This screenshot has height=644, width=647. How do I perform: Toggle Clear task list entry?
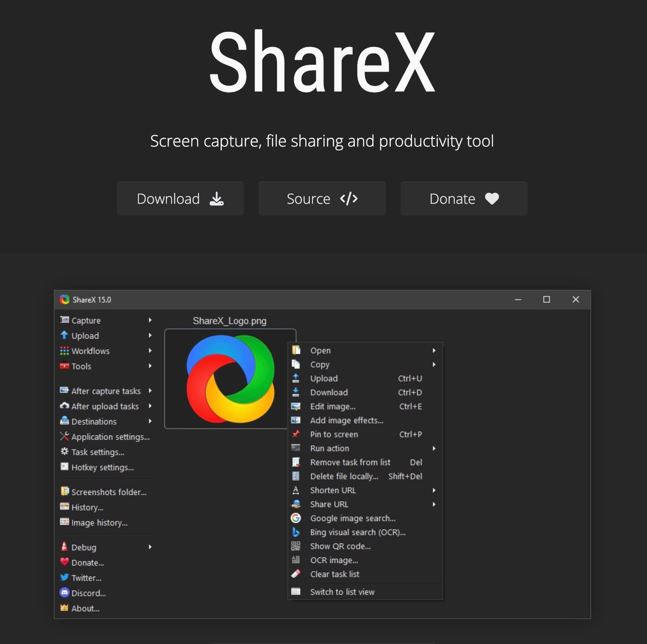335,574
